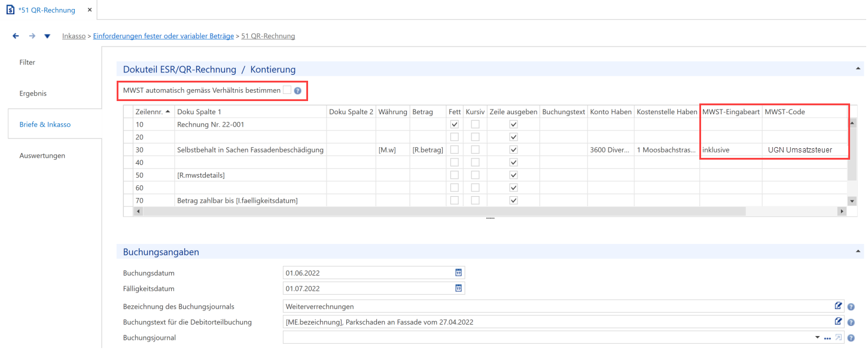Viewport: 868px width, 354px height.
Task: Show help for Bezeichnung des Buchungsjournals
Action: tap(851, 307)
